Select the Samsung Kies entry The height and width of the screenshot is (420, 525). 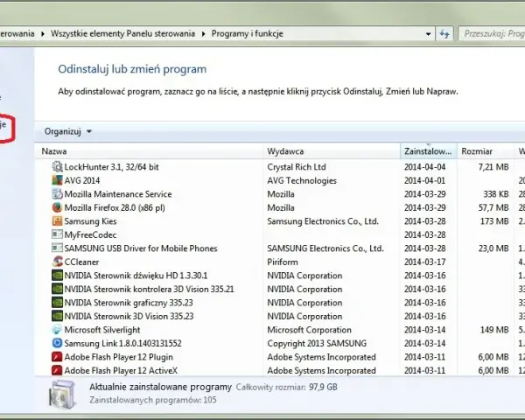tap(90, 221)
